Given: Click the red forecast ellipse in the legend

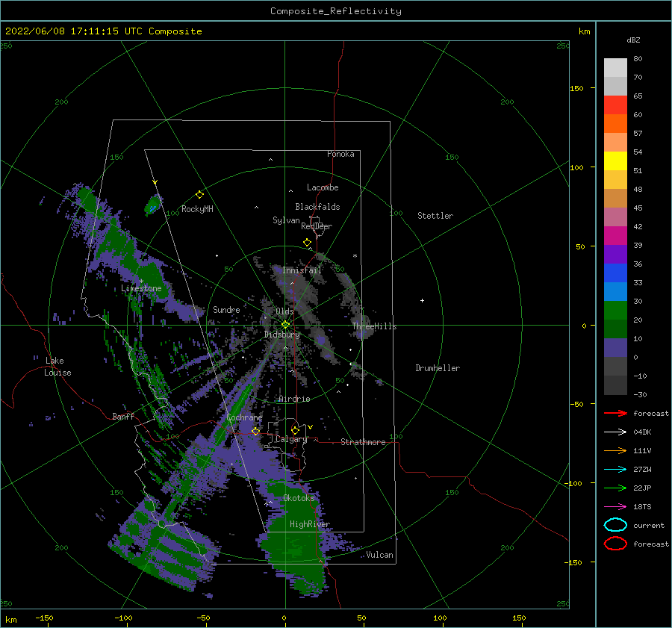Looking at the screenshot, I should tap(615, 544).
